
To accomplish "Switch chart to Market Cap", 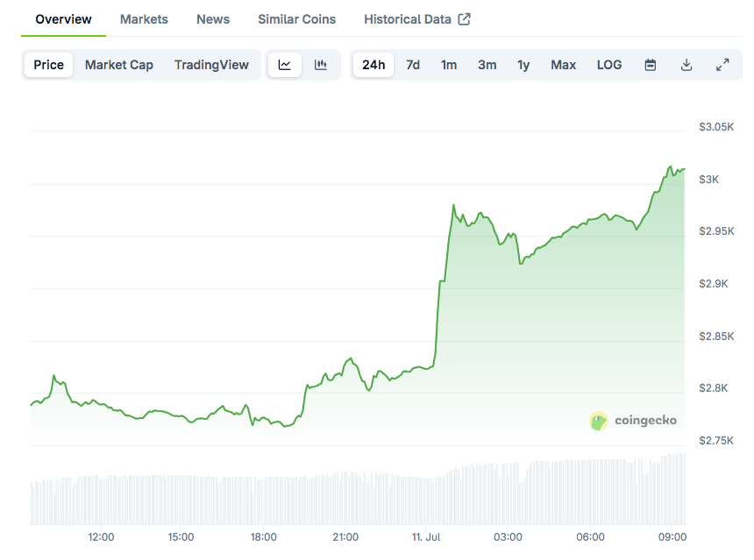I will pos(119,65).
